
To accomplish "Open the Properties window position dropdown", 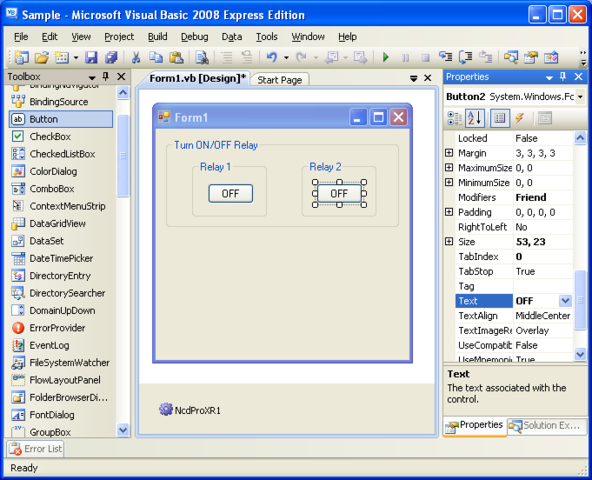I will point(549,77).
